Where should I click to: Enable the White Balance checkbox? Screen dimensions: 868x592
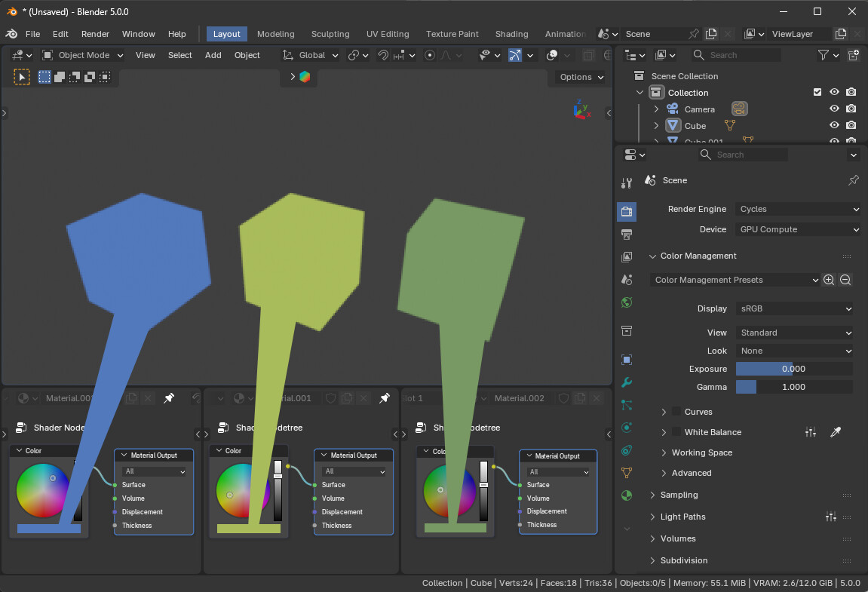coord(676,432)
